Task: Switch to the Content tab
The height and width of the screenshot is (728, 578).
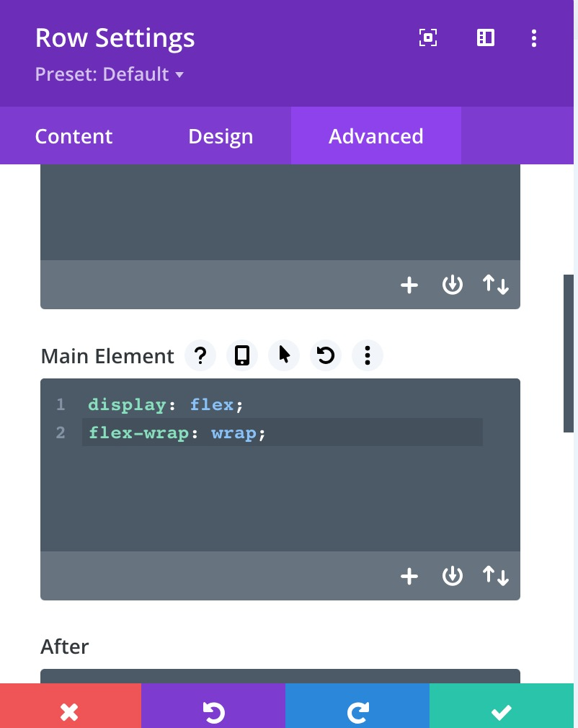Action: 74,136
